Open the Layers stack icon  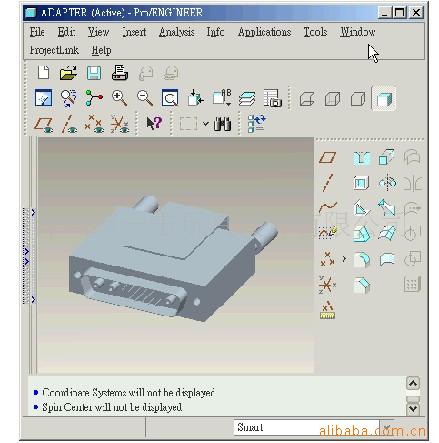click(x=247, y=98)
